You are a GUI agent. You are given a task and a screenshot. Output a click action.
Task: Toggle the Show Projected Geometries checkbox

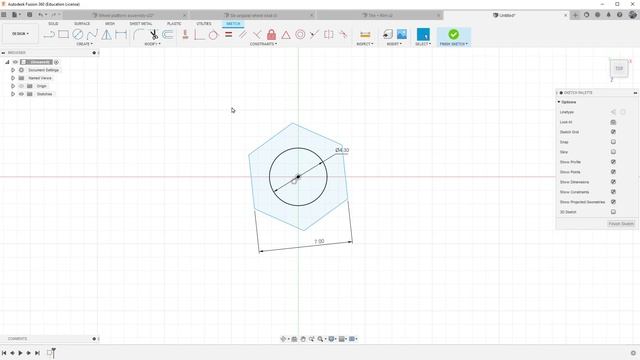coord(613,202)
